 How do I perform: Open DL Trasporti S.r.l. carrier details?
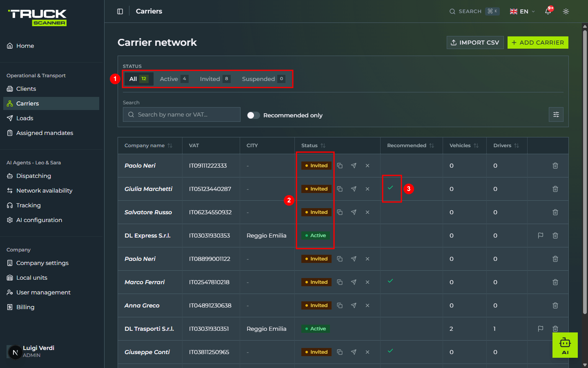click(x=149, y=329)
